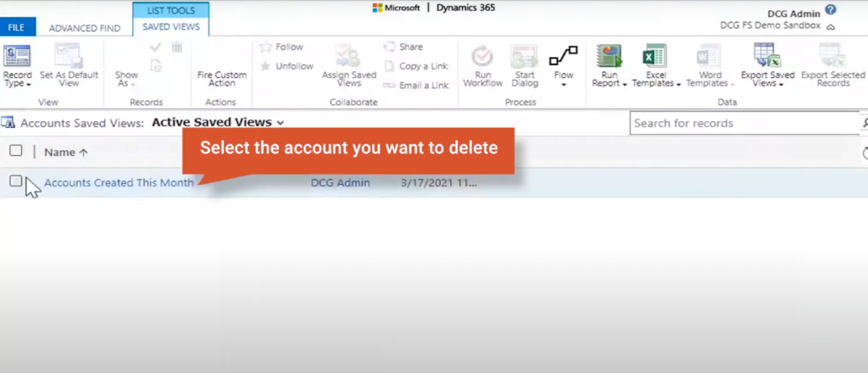The image size is (868, 373).
Task: Toggle the select-all checkbox in header
Action: click(x=16, y=151)
